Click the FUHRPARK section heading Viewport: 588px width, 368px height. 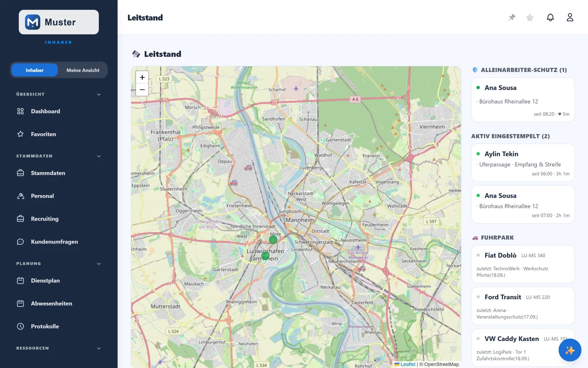coord(493,237)
